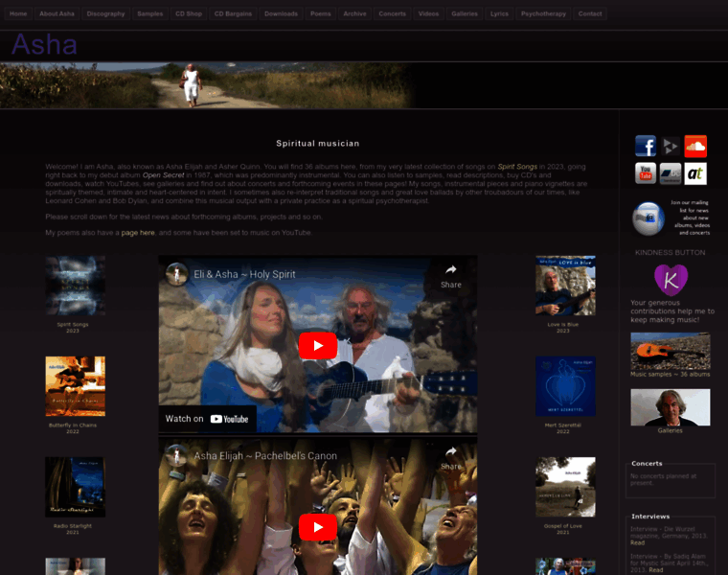The width and height of the screenshot is (728, 575).
Task: Open the Discography menu item
Action: pos(106,14)
